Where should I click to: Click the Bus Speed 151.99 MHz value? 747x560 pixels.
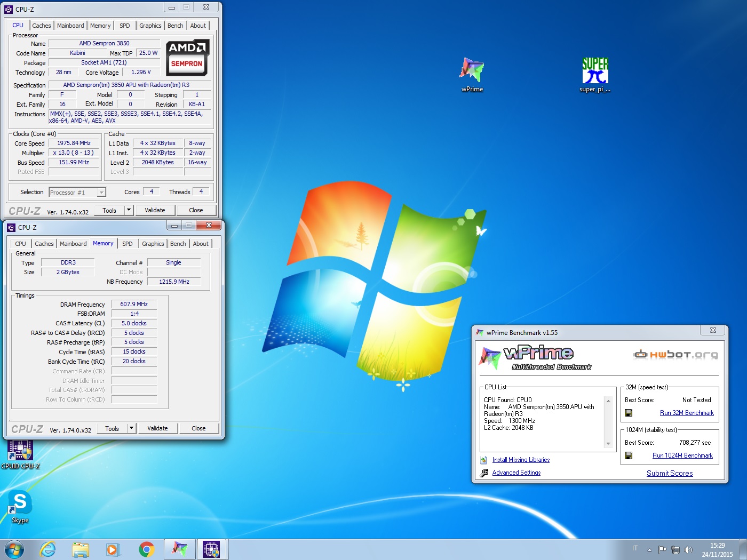tap(74, 162)
